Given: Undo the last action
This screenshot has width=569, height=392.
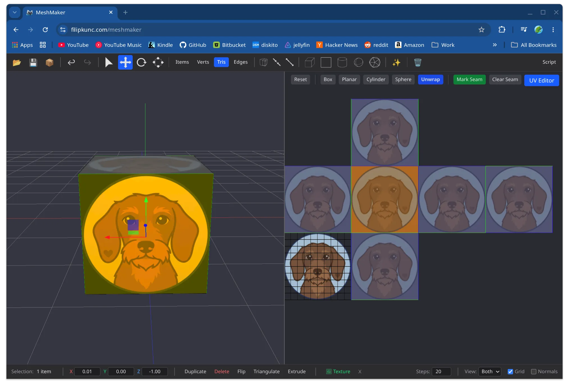Looking at the screenshot, I should pos(71,62).
